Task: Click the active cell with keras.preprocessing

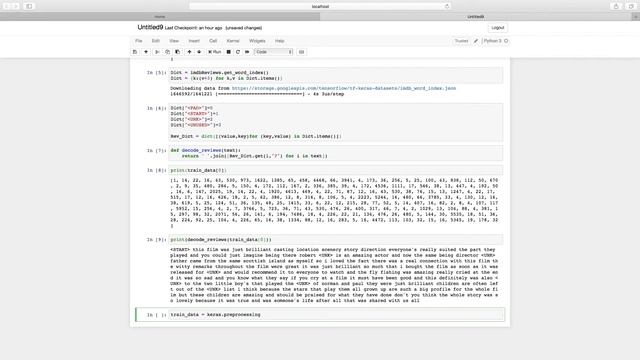Action: coord(336,315)
